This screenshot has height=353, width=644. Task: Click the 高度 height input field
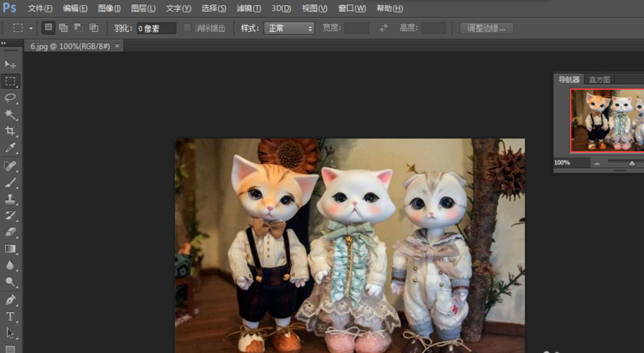tap(434, 28)
